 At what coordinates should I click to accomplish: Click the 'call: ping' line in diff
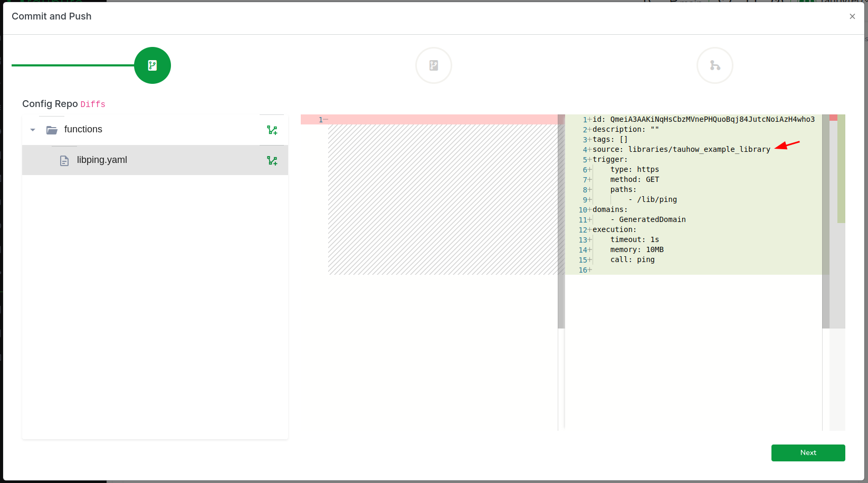tap(632, 260)
